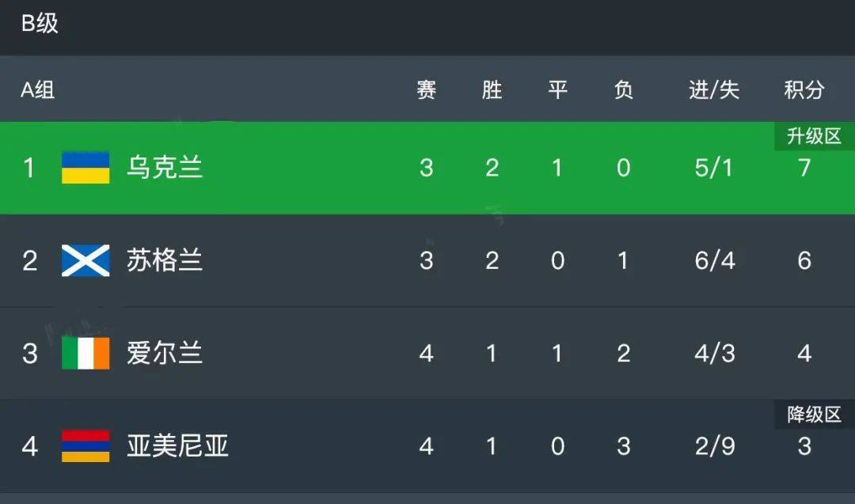
Task: Click Armenia's 2/9 goal record
Action: [x=715, y=446]
